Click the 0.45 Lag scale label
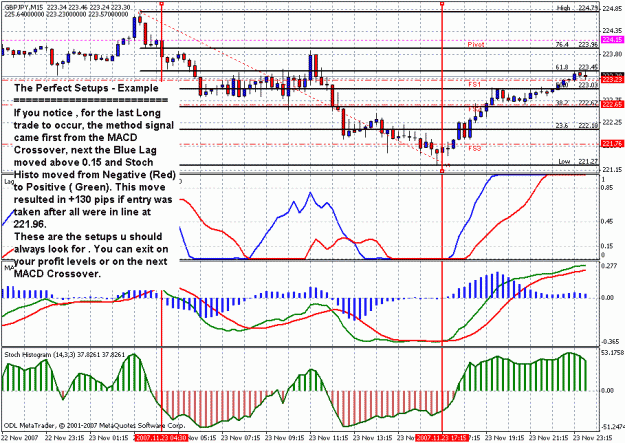 pyautogui.click(x=607, y=221)
